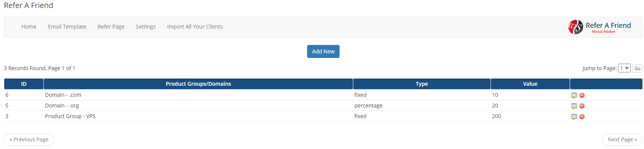Delete the Product Group - VPS record
Screen dimensions: 644x149
[x=582, y=117]
